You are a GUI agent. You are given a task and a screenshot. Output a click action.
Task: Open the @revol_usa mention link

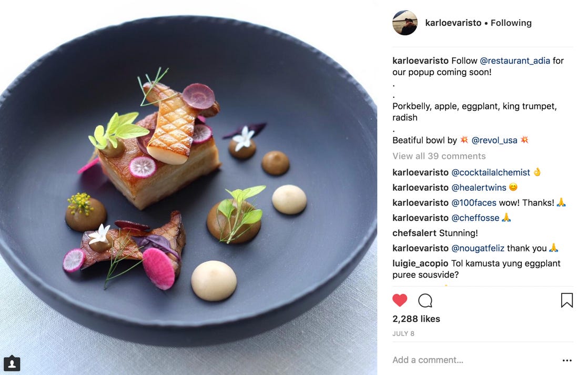[x=494, y=140]
